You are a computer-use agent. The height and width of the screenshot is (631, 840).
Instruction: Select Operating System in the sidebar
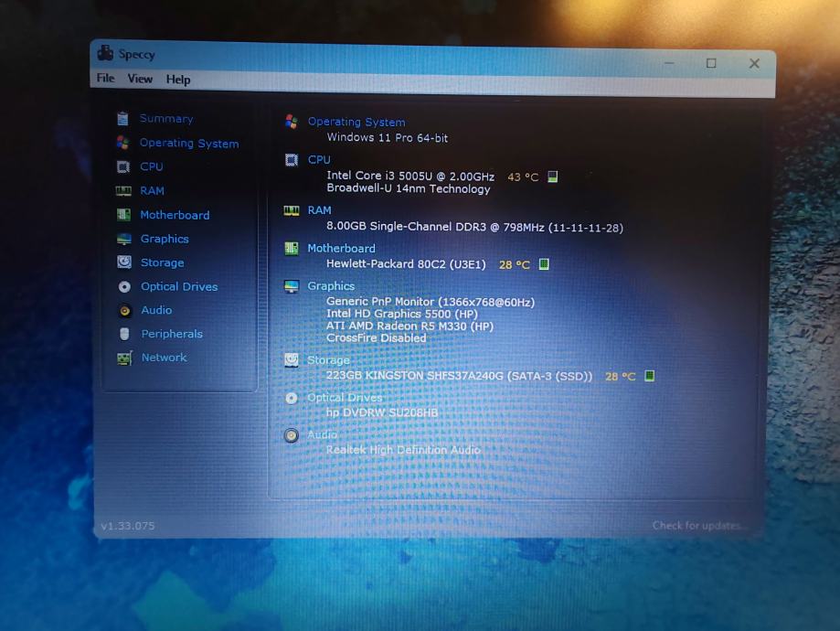pyautogui.click(x=189, y=144)
